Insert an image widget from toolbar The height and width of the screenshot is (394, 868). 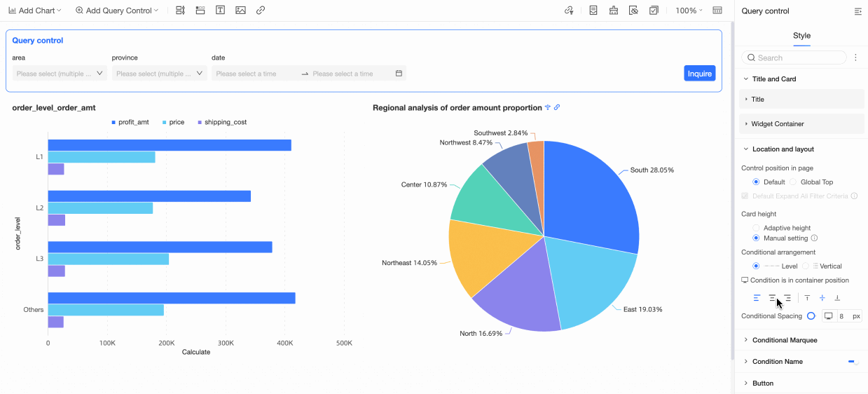pos(240,11)
